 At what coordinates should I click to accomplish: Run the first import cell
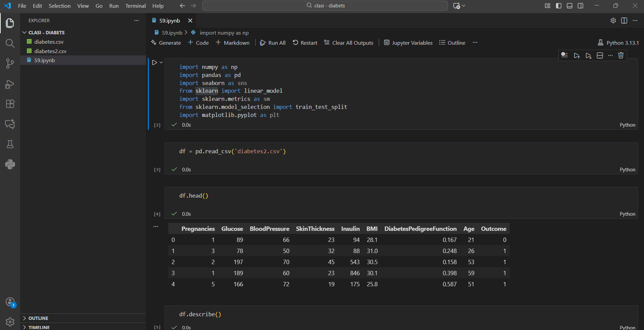pyautogui.click(x=154, y=63)
